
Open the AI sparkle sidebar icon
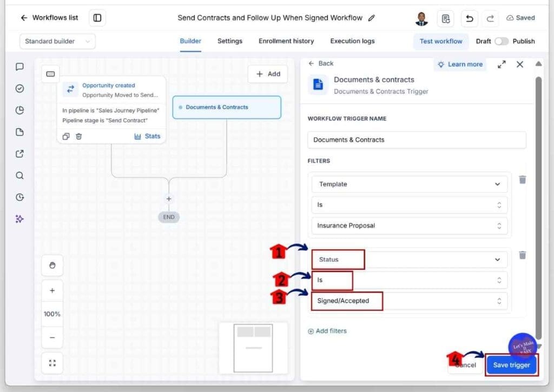click(x=20, y=219)
